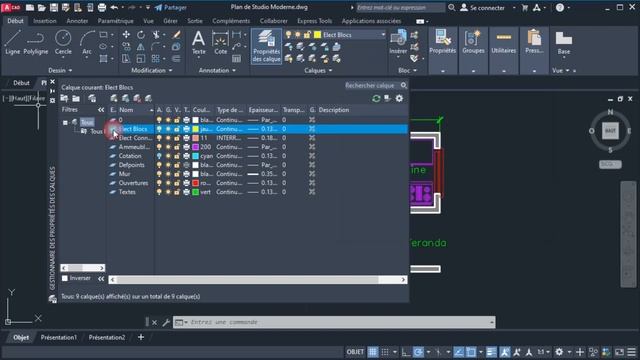Open the Base view panel

point(564,43)
